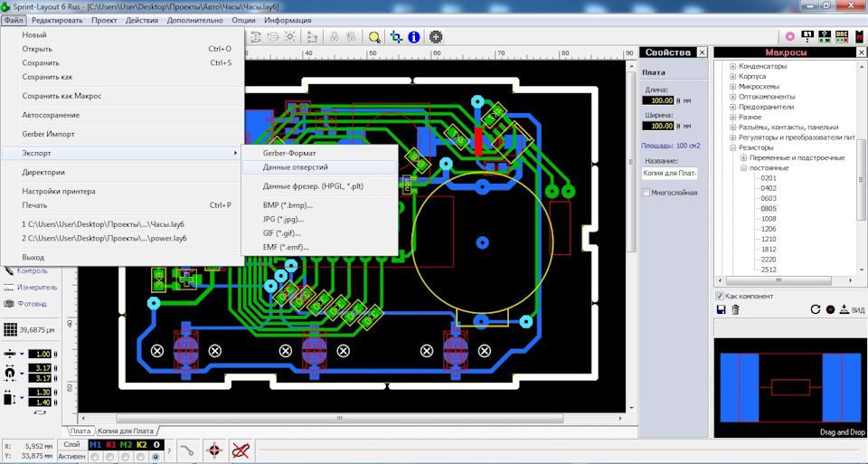Viewport: 868px width, 464px height.
Task: Toggle the Многослойная checkbox
Action: point(646,193)
